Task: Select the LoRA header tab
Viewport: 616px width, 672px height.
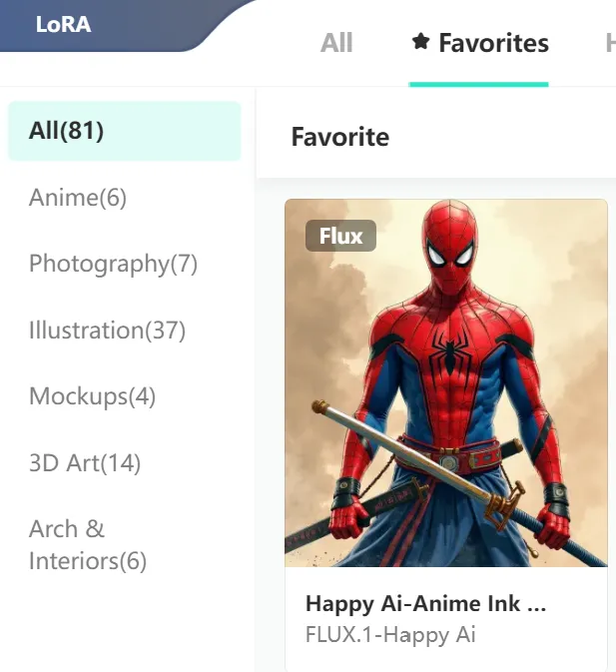Action: 64,24
